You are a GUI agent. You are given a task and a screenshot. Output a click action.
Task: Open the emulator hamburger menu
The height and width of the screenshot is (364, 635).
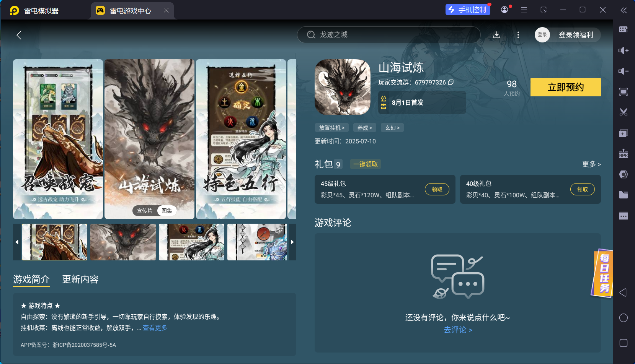[x=524, y=10]
